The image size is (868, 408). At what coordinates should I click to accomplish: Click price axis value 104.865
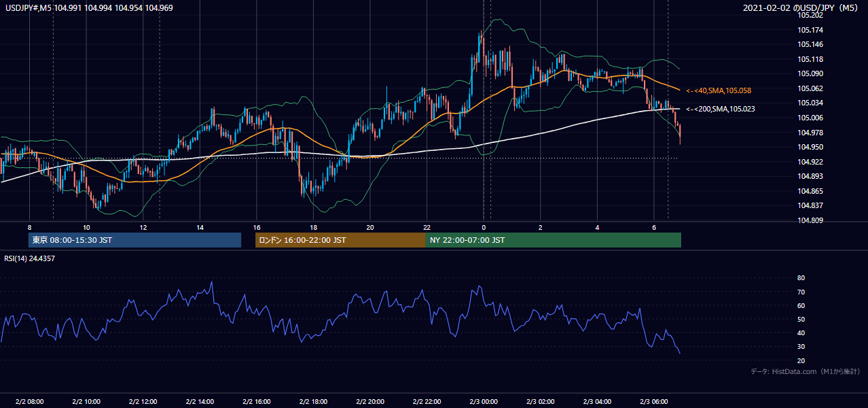(811, 191)
